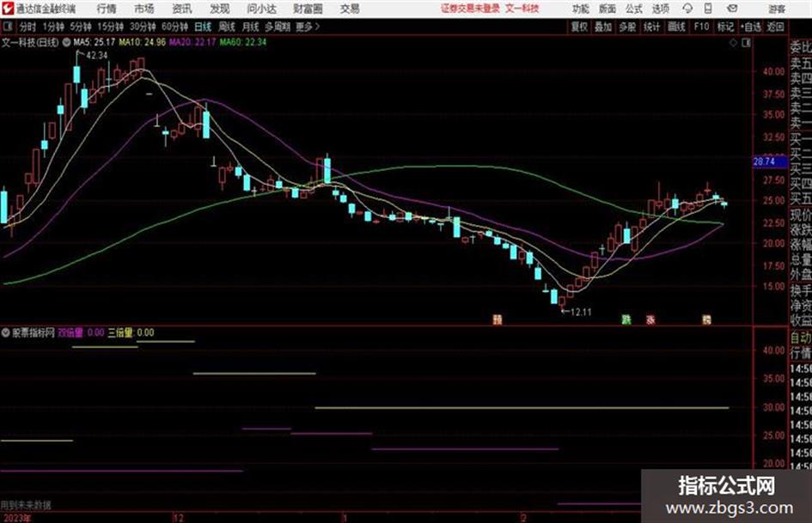Screen dimensions: 812x523
Task: Click the MA20: 22.17 value label
Action: click(192, 42)
